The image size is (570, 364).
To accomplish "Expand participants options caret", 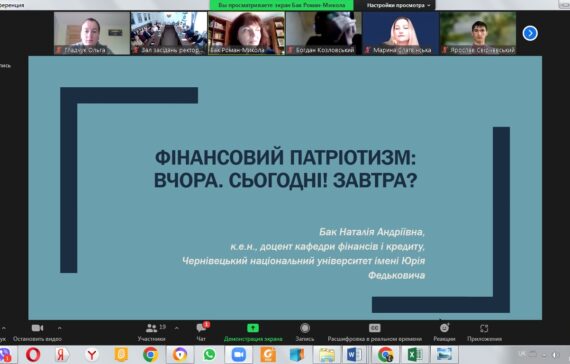I will [x=176, y=328].
